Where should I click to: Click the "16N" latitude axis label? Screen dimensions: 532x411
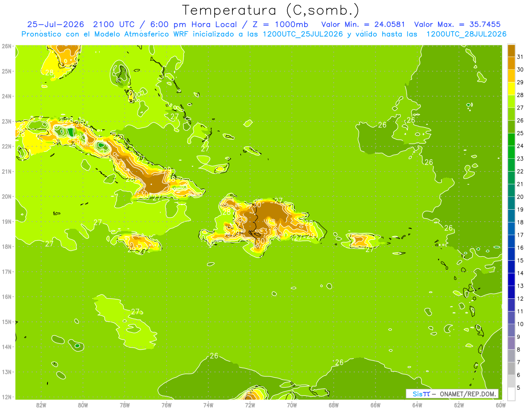pos(7,297)
